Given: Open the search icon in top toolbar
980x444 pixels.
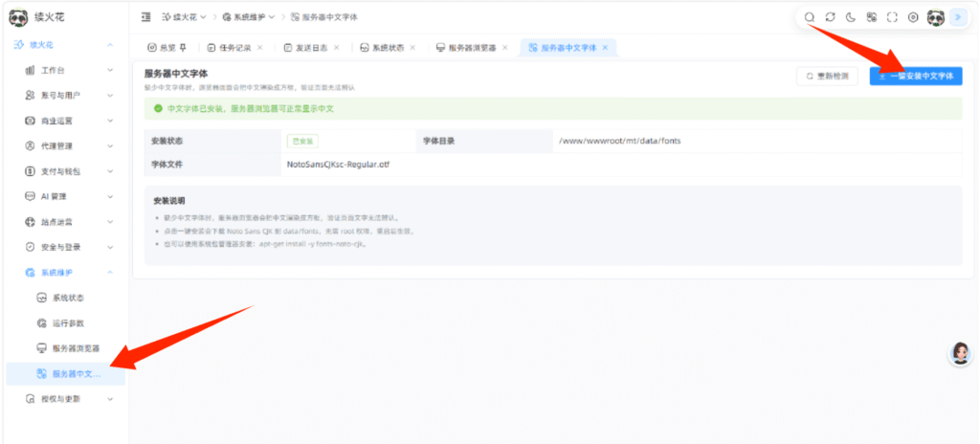Looking at the screenshot, I should pyautogui.click(x=810, y=17).
